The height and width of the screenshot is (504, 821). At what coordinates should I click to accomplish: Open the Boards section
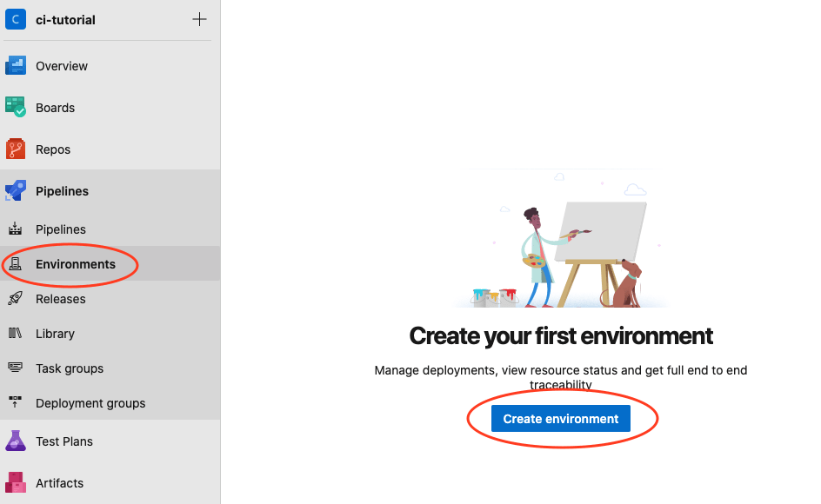56,108
